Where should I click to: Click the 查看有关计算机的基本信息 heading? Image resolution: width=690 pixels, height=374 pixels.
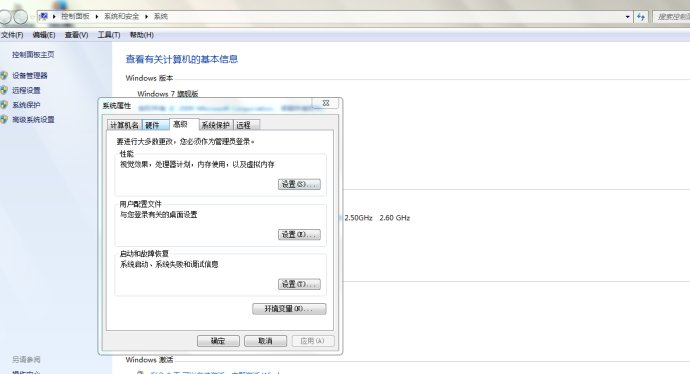pos(182,59)
